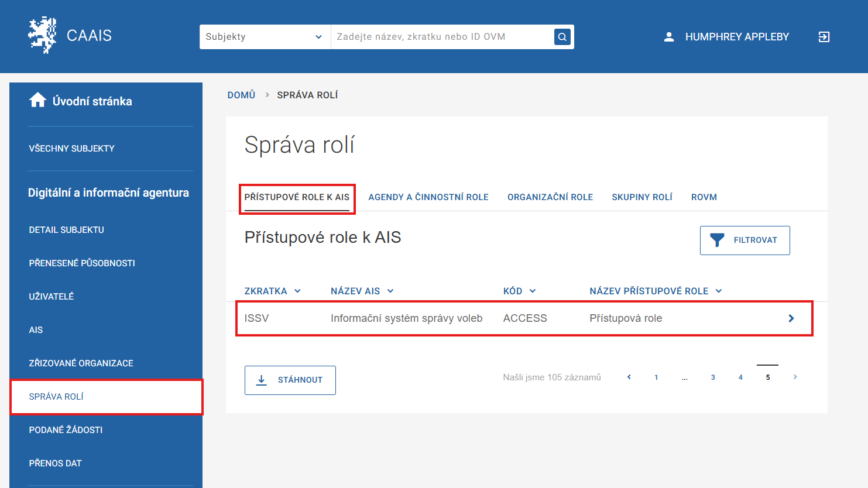Viewport: 868px width, 488px height.
Task: Click the user profile icon
Action: tap(669, 37)
